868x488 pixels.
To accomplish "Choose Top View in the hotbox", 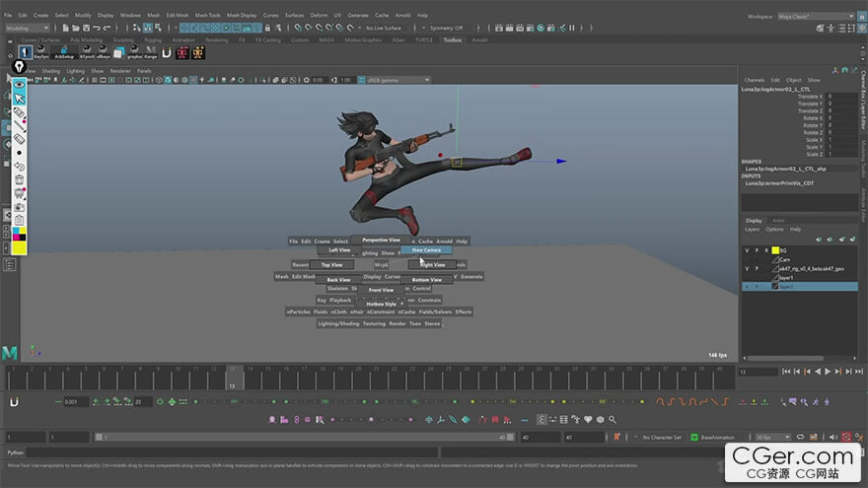I will coord(331,265).
